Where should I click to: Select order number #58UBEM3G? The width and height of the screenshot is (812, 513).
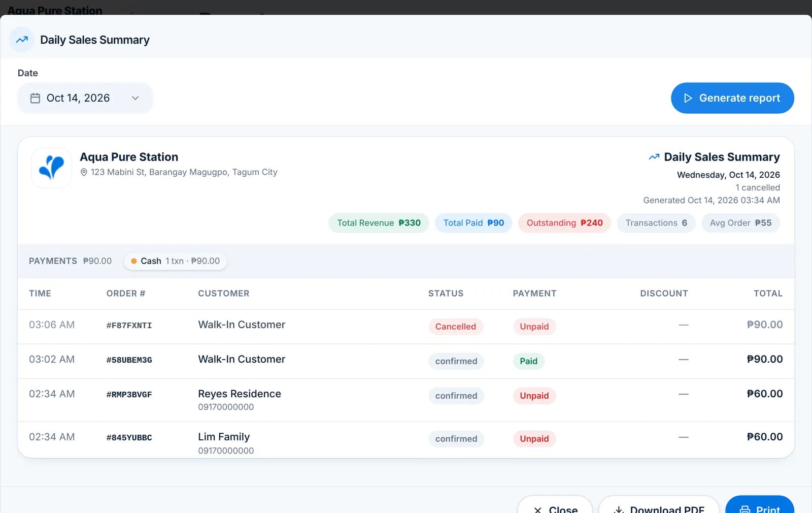pyautogui.click(x=129, y=360)
